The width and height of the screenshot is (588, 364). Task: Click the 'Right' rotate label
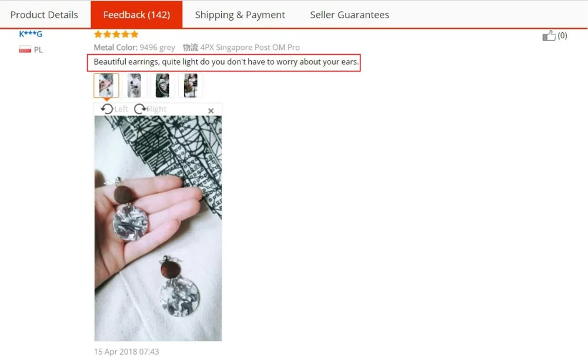coord(157,109)
